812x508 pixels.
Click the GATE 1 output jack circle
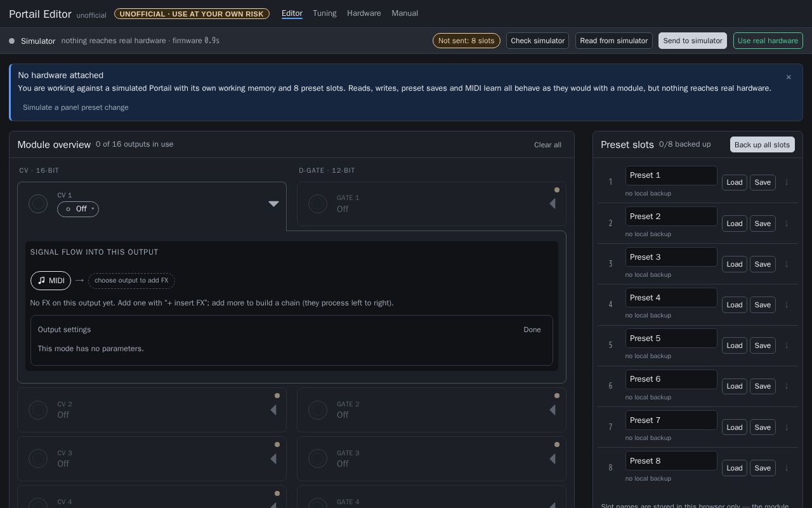[318, 204]
